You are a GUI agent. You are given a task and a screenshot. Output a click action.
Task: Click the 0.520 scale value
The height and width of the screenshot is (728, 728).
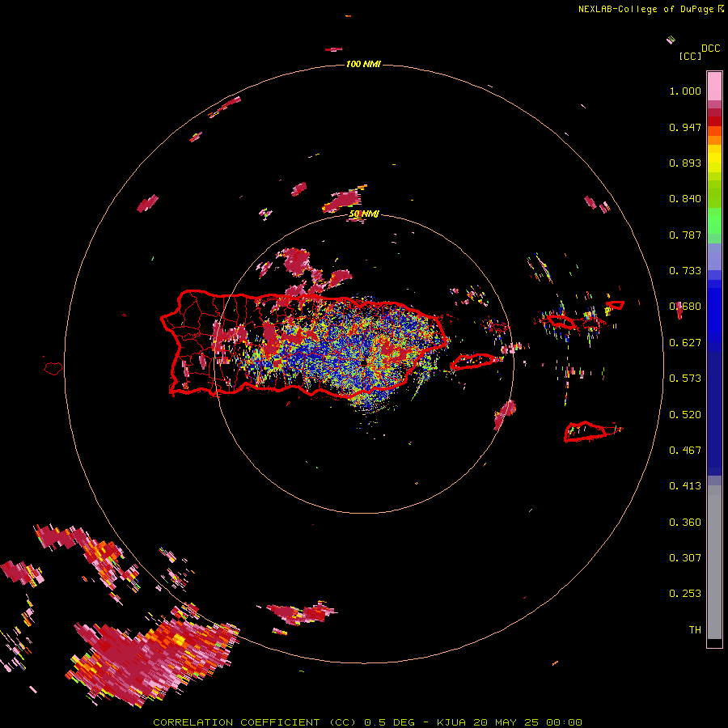click(x=685, y=415)
